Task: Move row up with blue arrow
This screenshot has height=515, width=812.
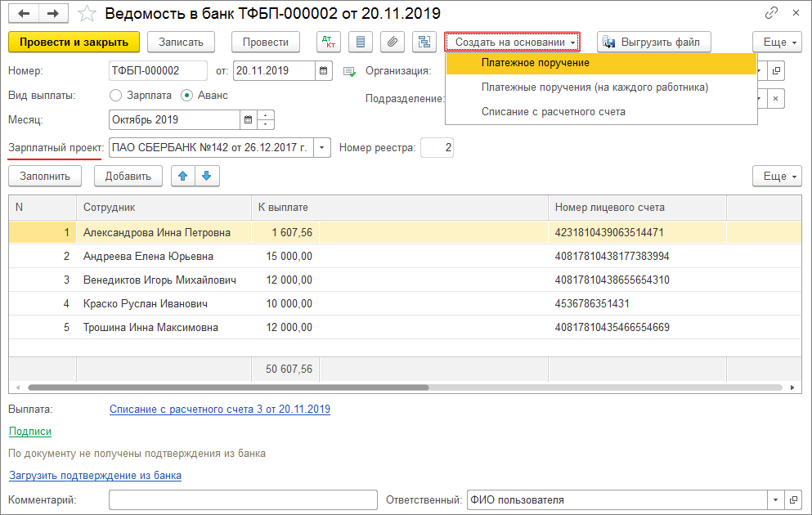Action: pos(183,176)
